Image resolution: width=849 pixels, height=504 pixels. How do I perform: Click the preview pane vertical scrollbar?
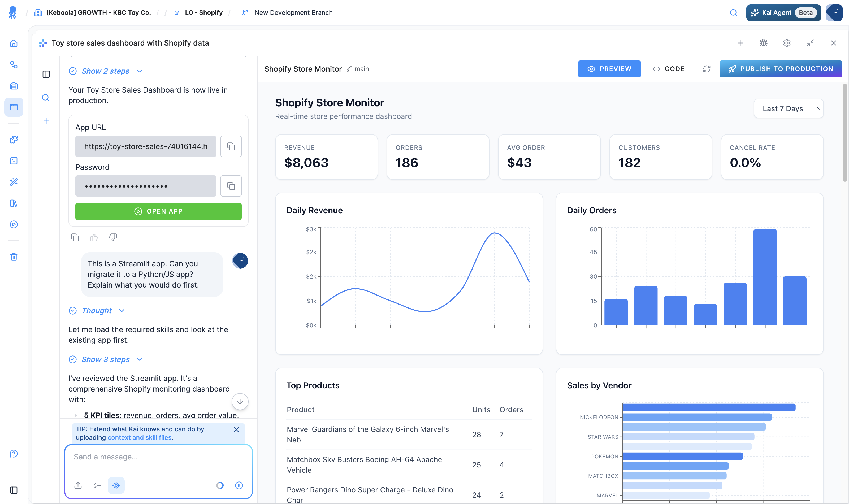click(844, 132)
